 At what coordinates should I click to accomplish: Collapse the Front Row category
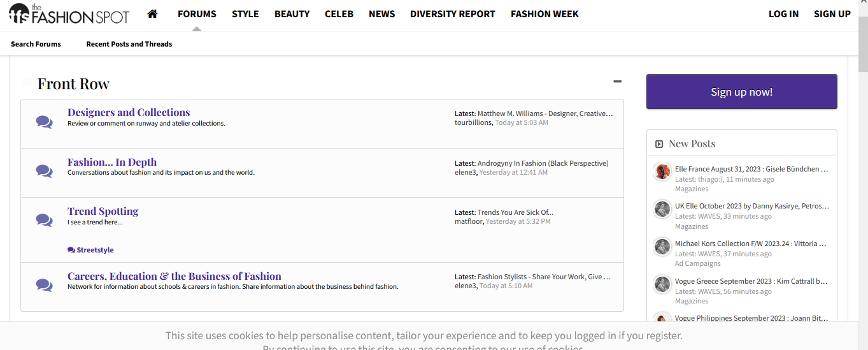pos(617,82)
